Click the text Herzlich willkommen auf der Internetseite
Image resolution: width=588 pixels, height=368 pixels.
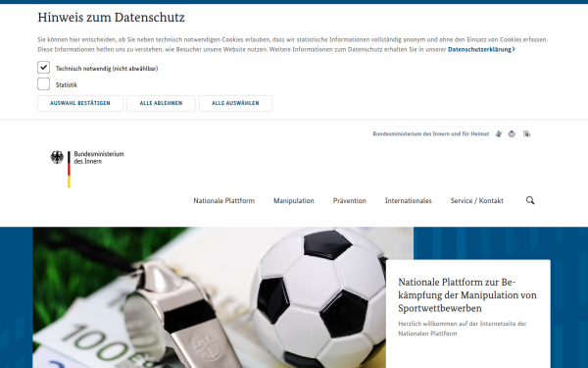pos(463,329)
